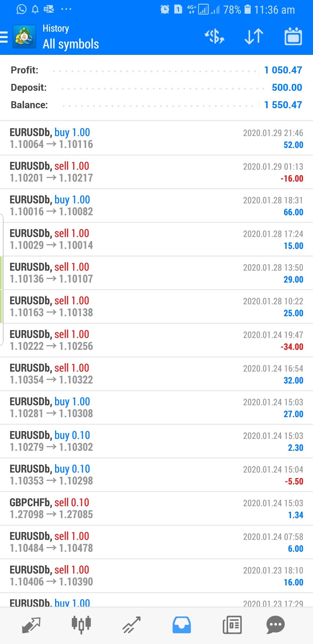Open the calendar period selector

(x=293, y=37)
